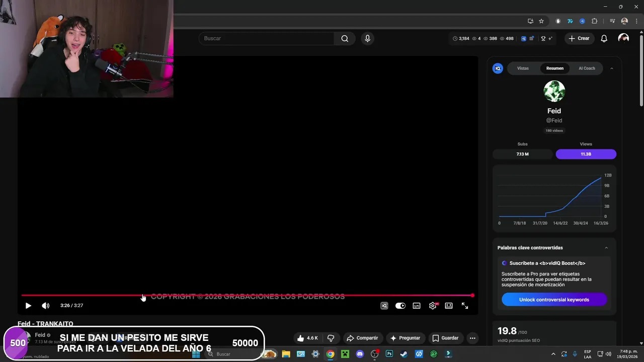Select the Resumen tab

click(x=555, y=68)
